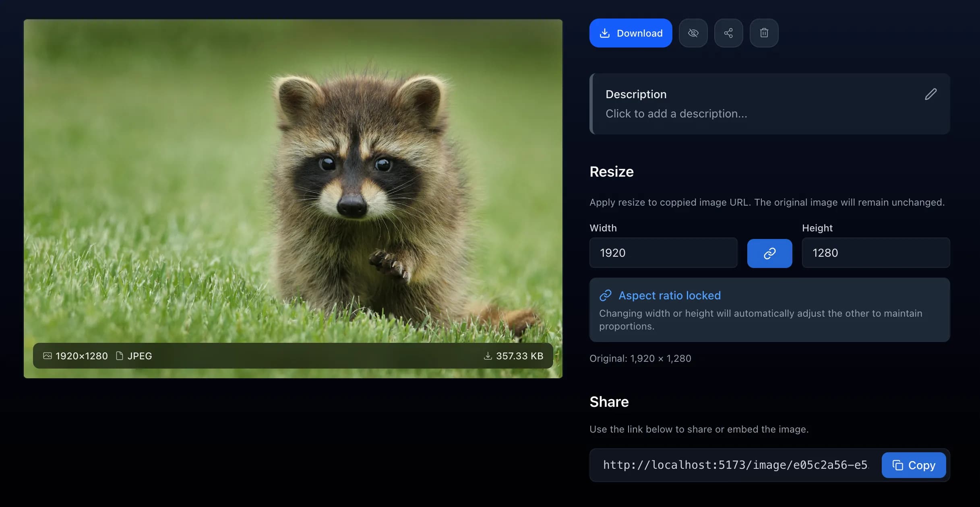Click the pencil icon to edit the description

(930, 94)
